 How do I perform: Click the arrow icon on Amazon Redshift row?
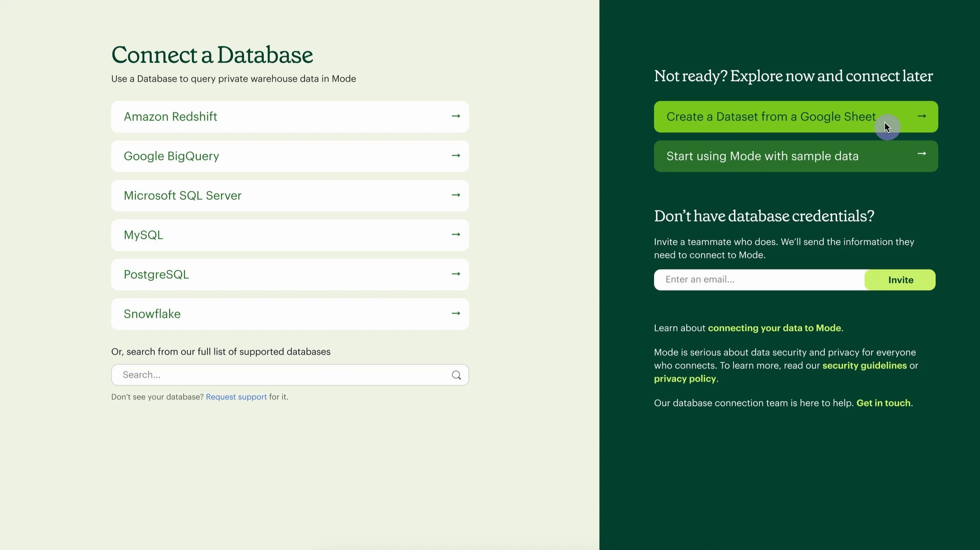click(455, 116)
